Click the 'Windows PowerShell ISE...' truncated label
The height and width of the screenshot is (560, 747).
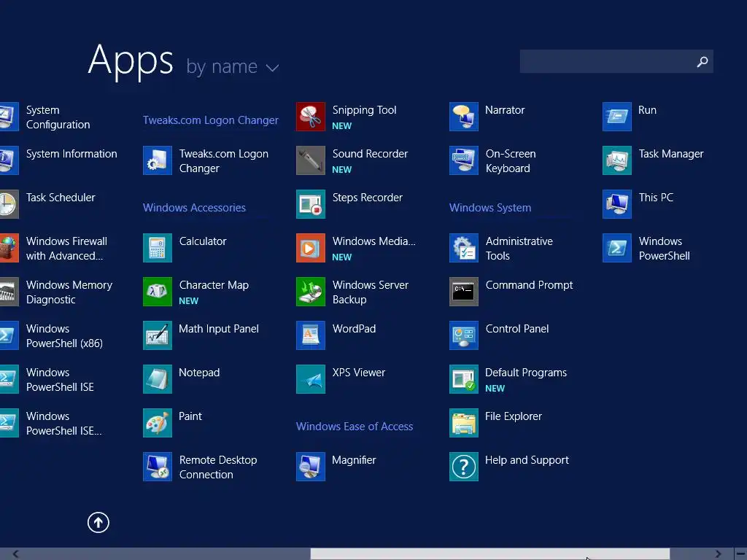pyautogui.click(x=64, y=424)
